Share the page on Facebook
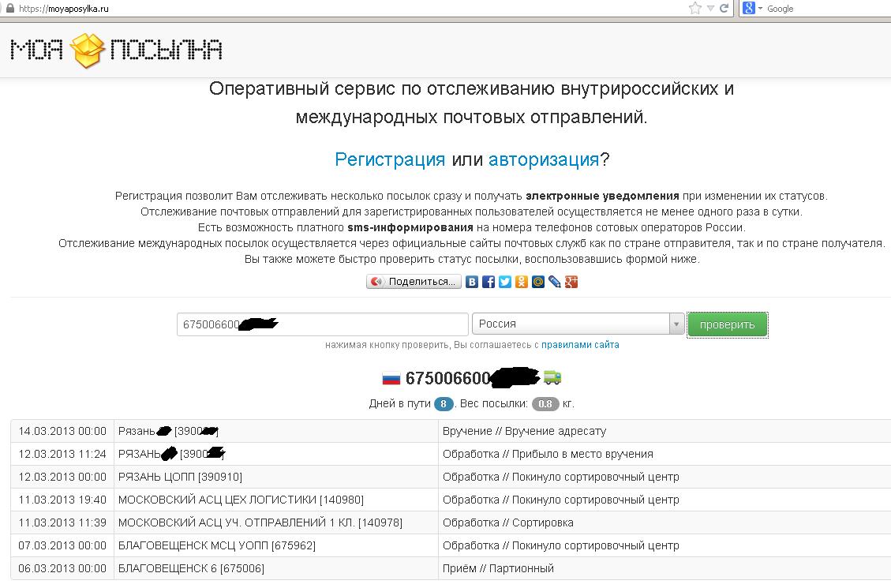The image size is (891, 588). (x=489, y=282)
